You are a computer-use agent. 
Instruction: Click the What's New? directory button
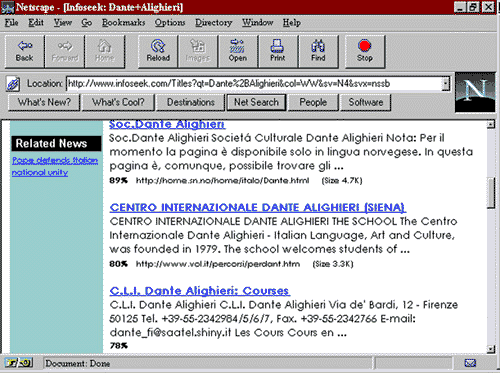point(44,102)
